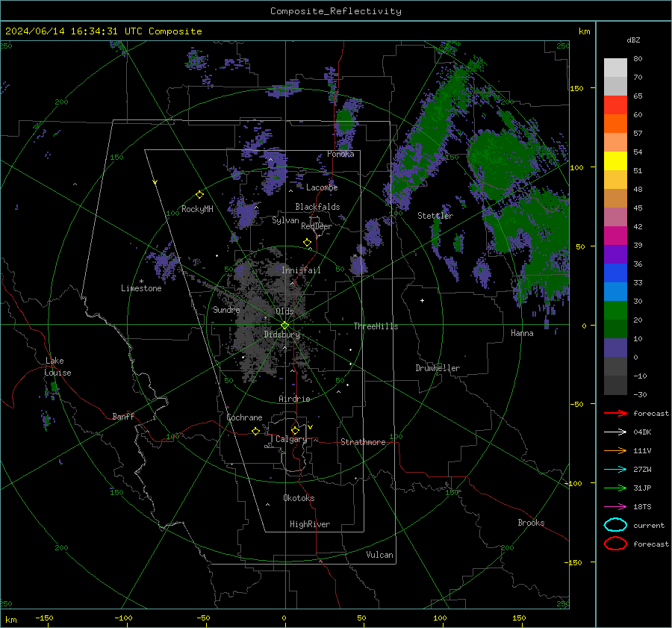Select the red 60-65 dBZ color swatch
Viewport: 672px width, 628px height.
click(615, 105)
